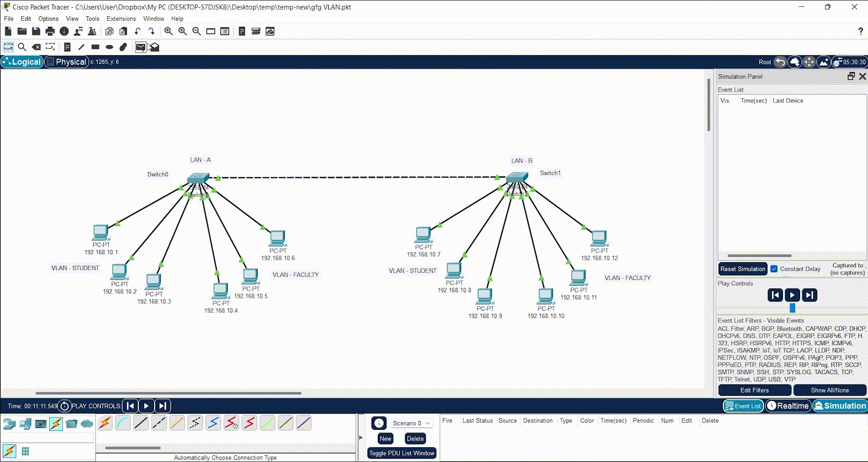The image size is (868, 462).
Task: Open Network Information with the info circle icon
Action: pos(64,31)
